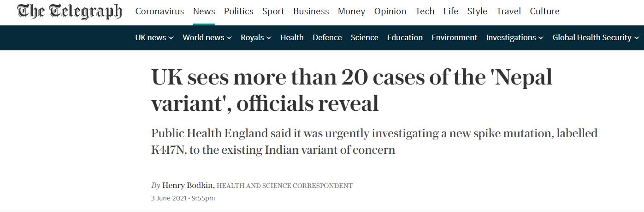This screenshot has width=644, height=212.
Task: Open Global Health Security dropdown
Action: click(x=596, y=38)
